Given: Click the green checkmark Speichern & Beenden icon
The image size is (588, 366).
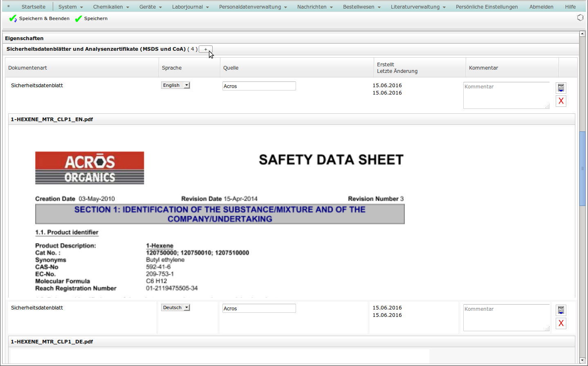Looking at the screenshot, I should tap(13, 18).
